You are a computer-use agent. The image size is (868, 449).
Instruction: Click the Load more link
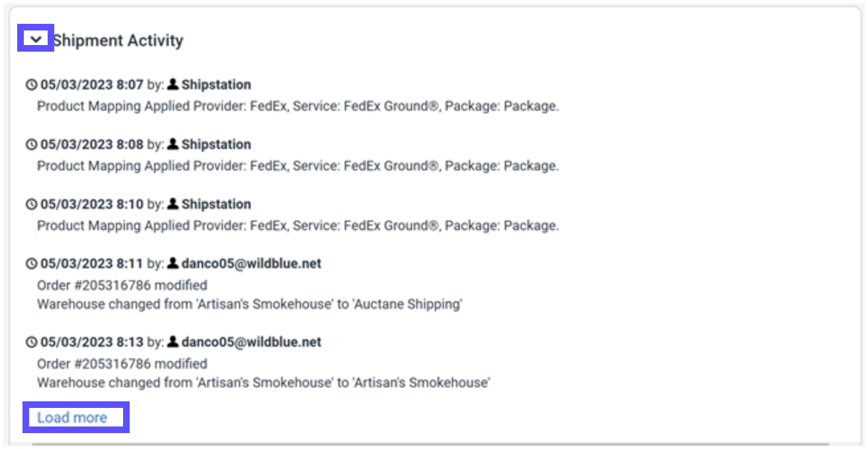(x=72, y=417)
